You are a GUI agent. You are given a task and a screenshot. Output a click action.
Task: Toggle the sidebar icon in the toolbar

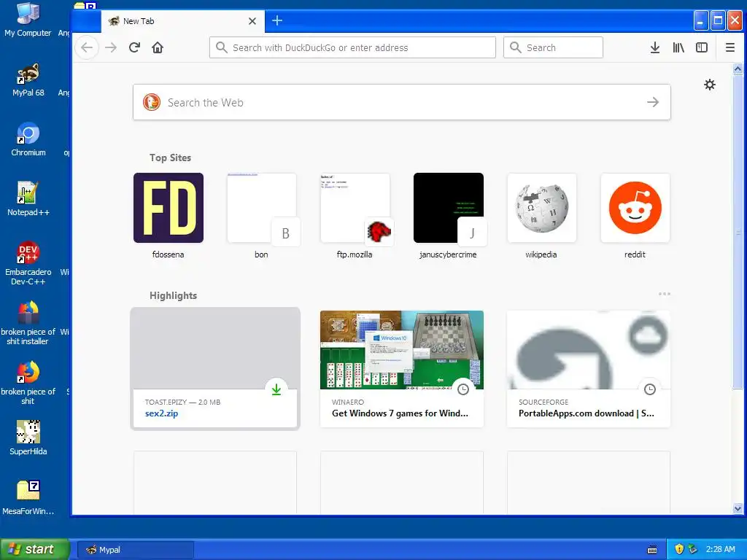point(702,47)
